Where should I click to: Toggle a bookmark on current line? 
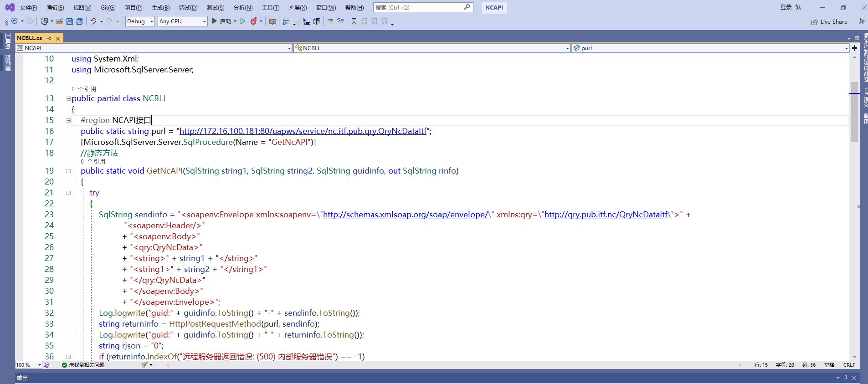354,21
